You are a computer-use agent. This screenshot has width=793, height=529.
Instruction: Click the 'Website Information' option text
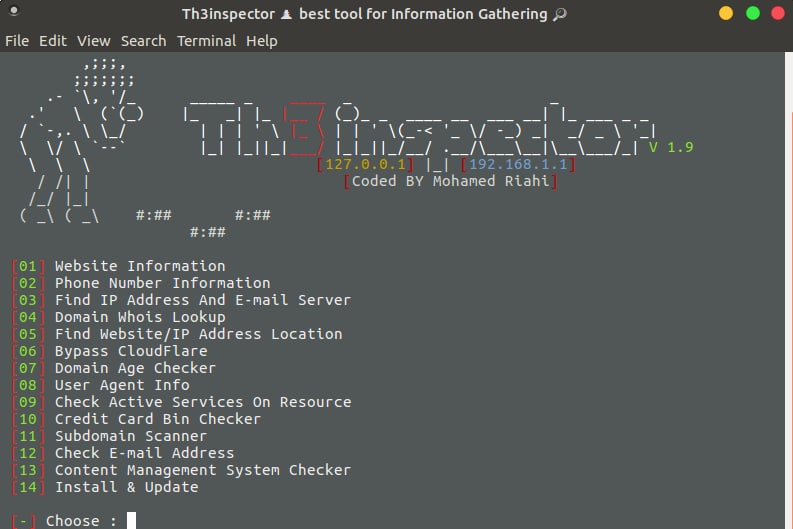pos(140,266)
